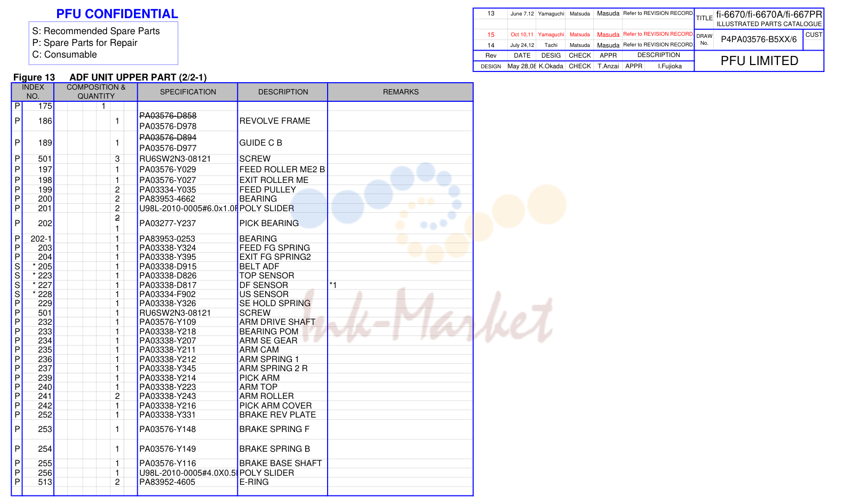Image resolution: width=859 pixels, height=504 pixels.
Task: Select the DESCRIPTION column header
Action: (x=283, y=92)
